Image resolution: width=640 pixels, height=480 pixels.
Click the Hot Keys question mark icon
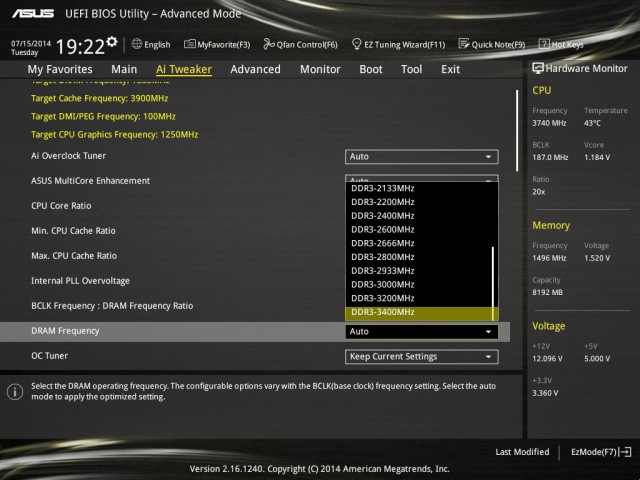tap(544, 44)
